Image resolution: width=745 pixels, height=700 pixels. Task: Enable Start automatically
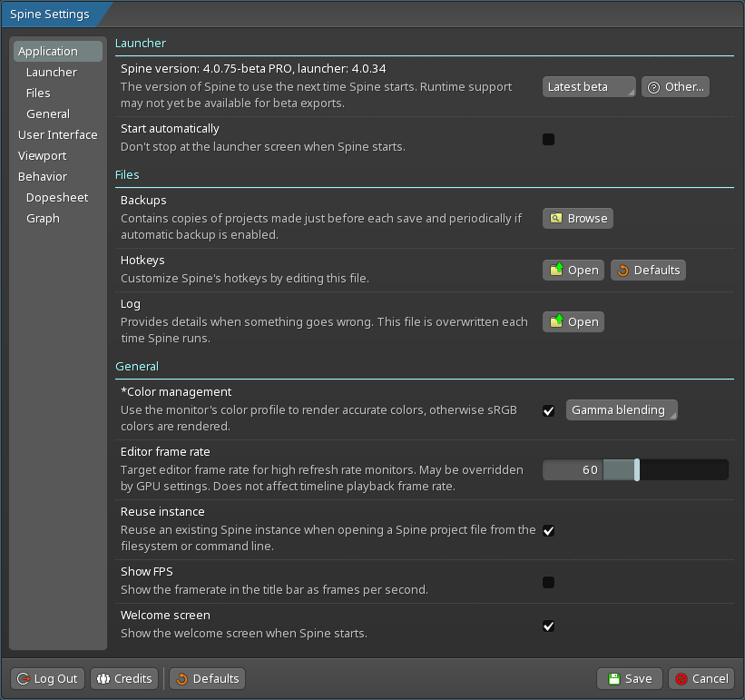click(x=548, y=139)
